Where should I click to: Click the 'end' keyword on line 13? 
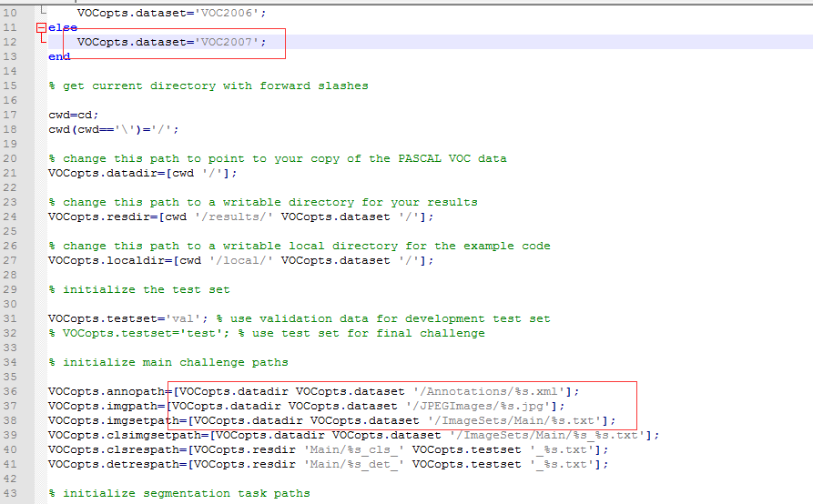coord(59,56)
